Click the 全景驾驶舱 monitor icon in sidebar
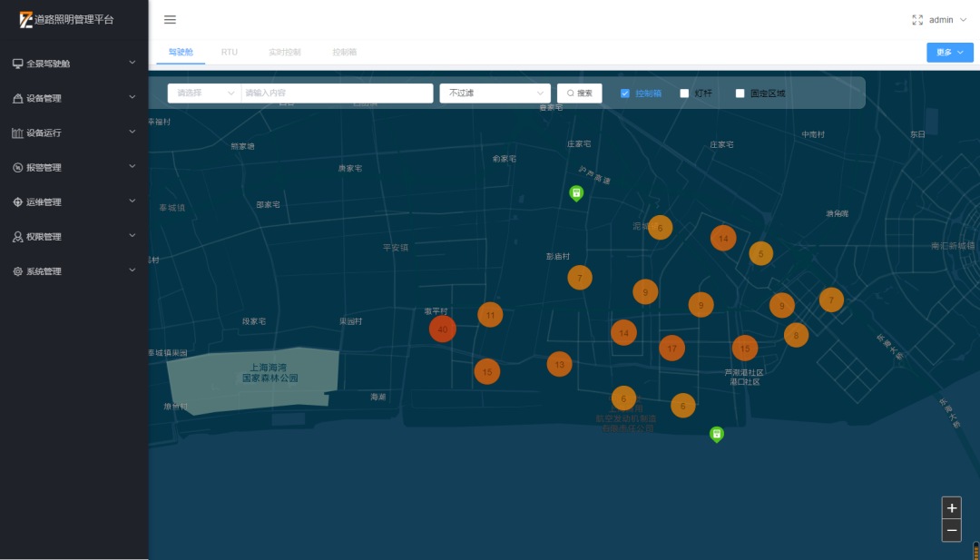Image resolution: width=980 pixels, height=560 pixels. click(x=17, y=64)
